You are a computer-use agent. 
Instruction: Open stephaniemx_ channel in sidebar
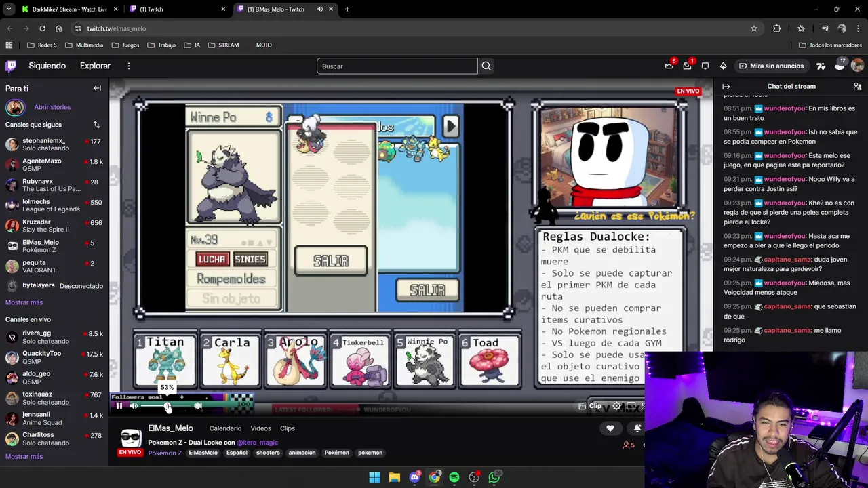pos(54,144)
